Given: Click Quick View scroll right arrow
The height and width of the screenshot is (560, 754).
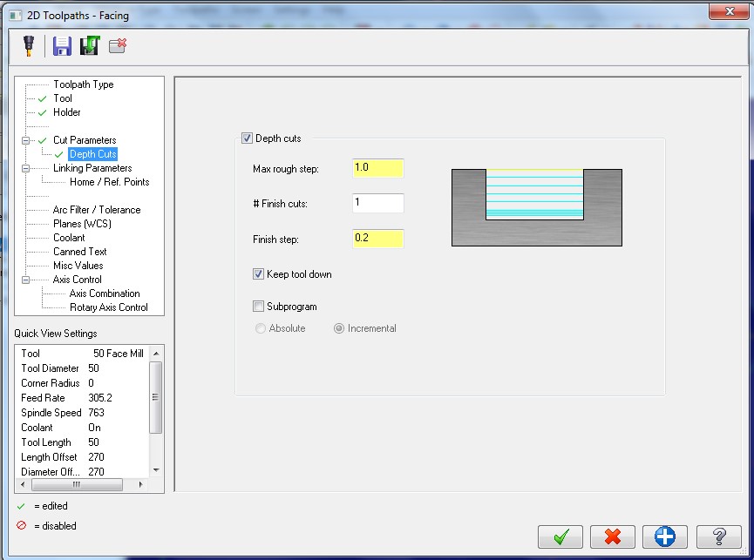Looking at the screenshot, I should (x=140, y=484).
